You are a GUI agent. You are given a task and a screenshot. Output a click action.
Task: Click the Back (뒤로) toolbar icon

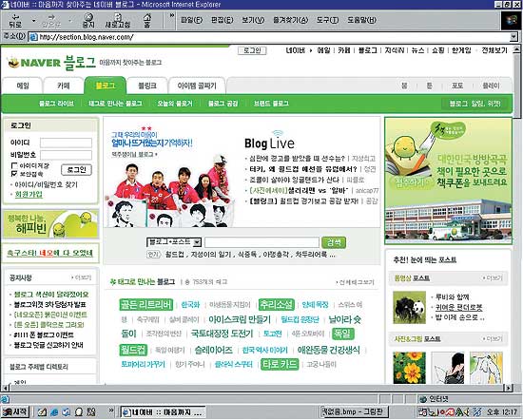15,21
